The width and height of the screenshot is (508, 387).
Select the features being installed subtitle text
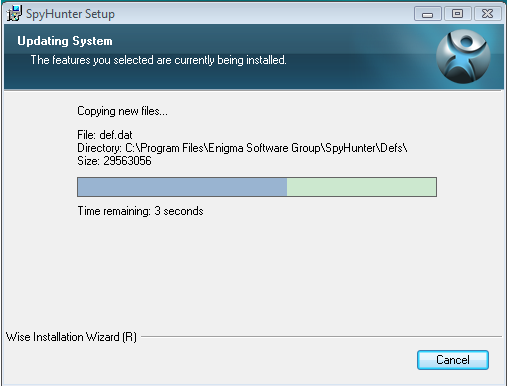tap(159, 60)
